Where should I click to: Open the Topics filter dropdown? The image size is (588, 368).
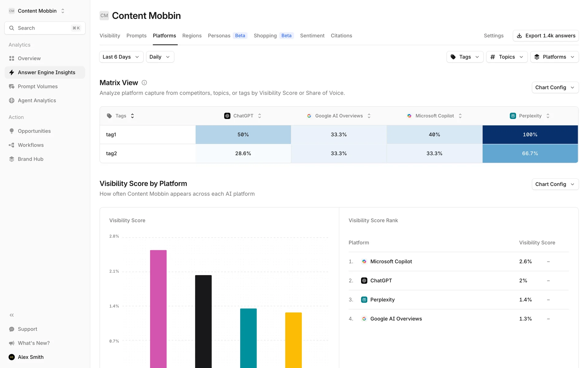507,57
